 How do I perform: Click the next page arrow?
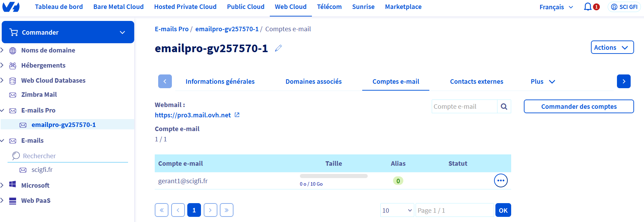pos(210,210)
